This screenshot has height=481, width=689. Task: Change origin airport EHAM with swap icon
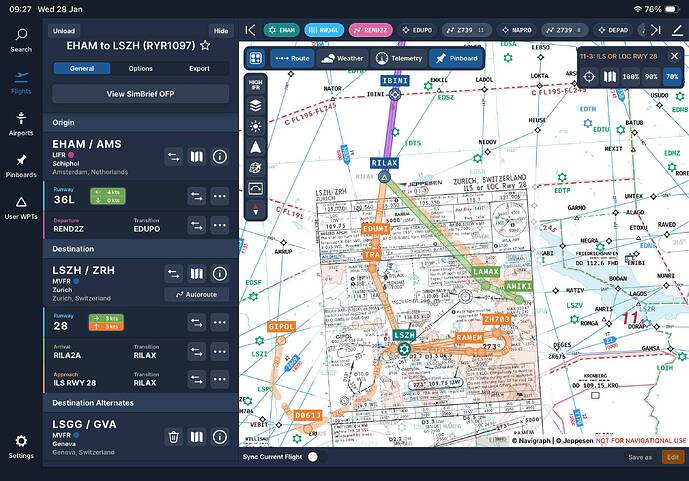174,156
